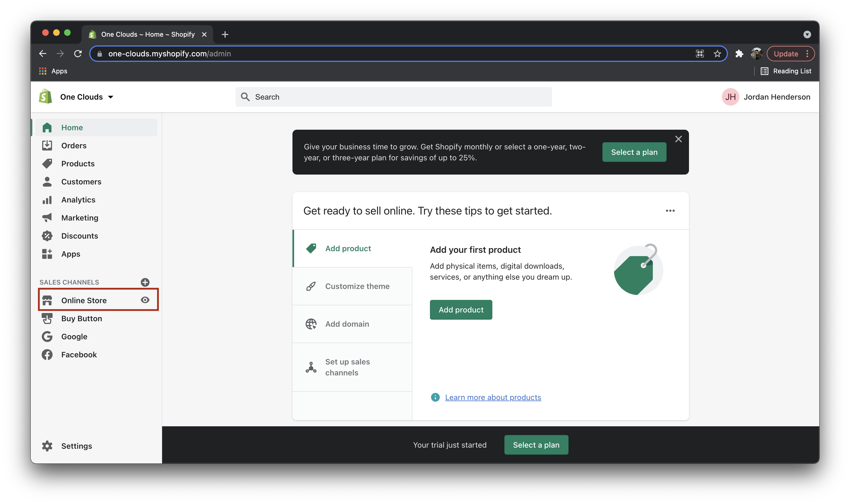Click the Analytics icon in sidebar
Viewport: 850px width, 504px height.
48,199
